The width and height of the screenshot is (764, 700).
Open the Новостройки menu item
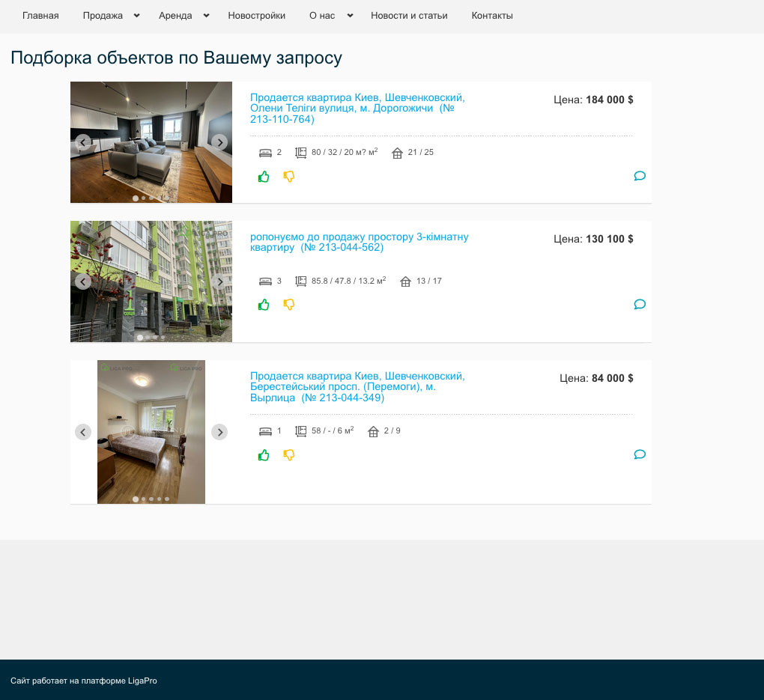[256, 16]
